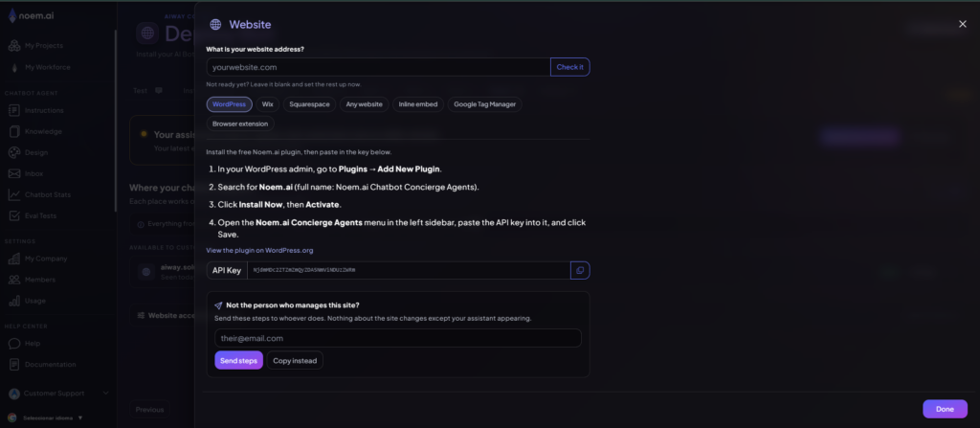The width and height of the screenshot is (980, 428).
Task: Click the Send steps button
Action: [x=238, y=360]
